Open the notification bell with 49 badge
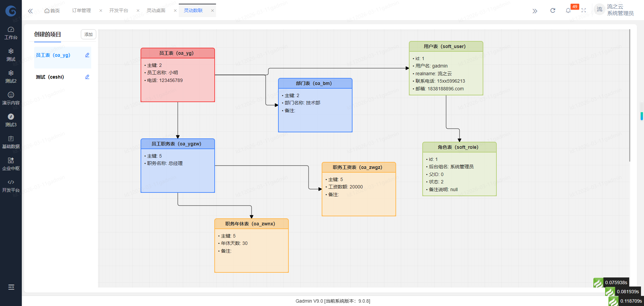The height and width of the screenshot is (306, 644). coord(568,10)
